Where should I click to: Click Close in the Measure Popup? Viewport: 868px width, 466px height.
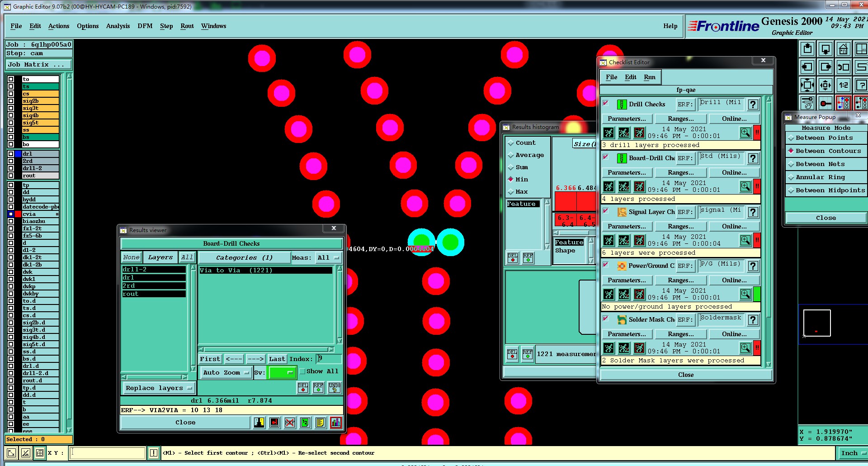[826, 218]
